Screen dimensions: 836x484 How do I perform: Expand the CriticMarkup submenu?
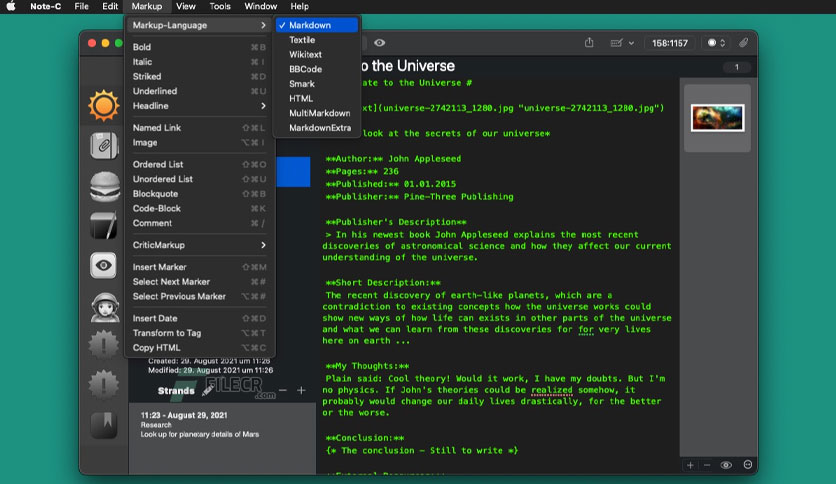(199, 245)
